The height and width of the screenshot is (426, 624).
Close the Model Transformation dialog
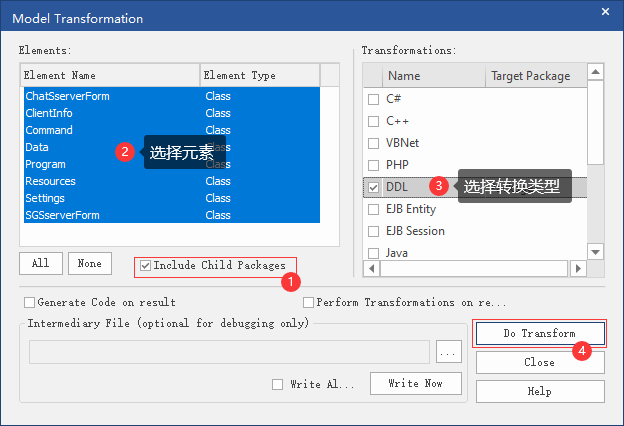pyautogui.click(x=605, y=12)
